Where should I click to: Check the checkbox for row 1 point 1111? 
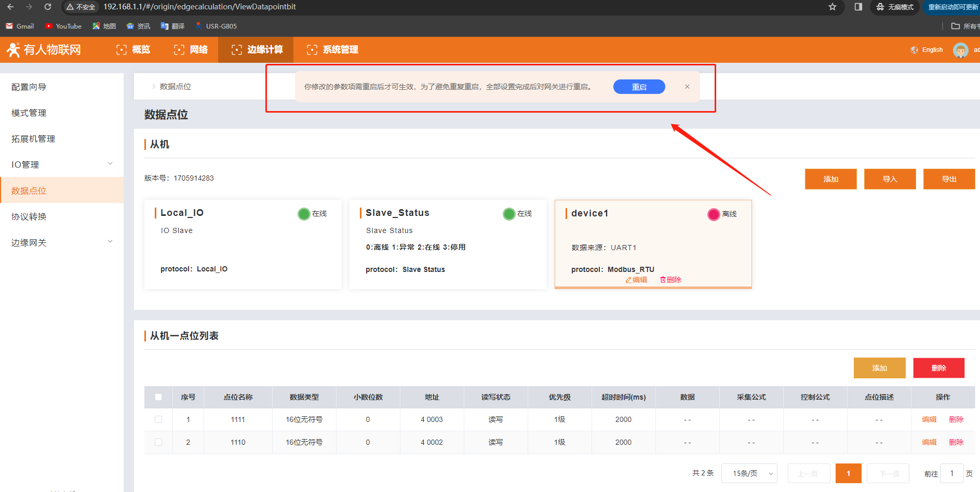click(x=158, y=419)
